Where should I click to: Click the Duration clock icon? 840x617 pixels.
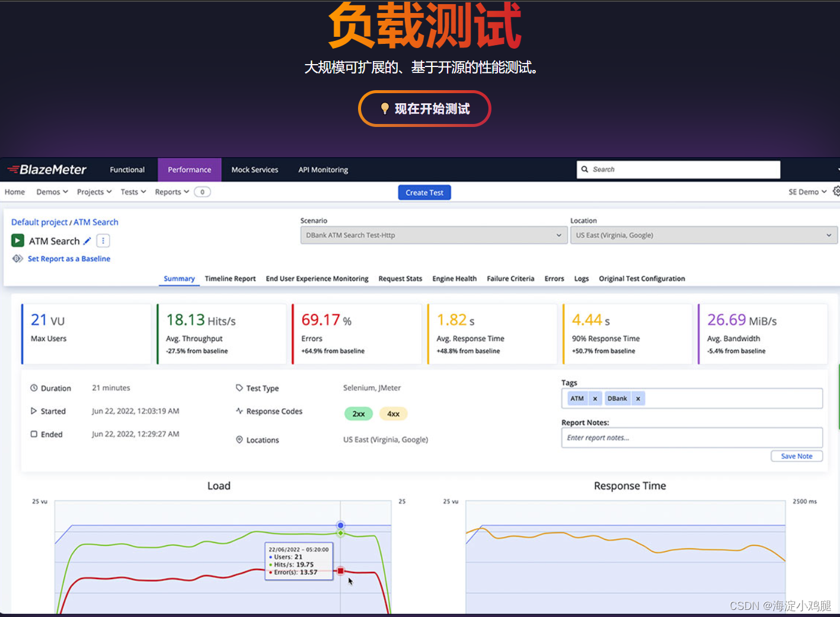point(34,388)
